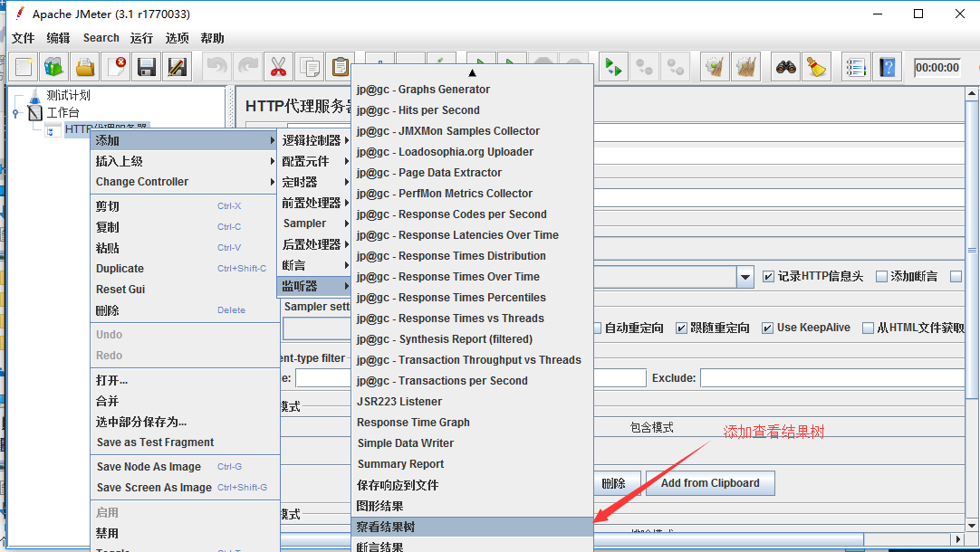This screenshot has height=552, width=980.
Task: Expand the 后置处理器 submenu
Action: [314, 244]
